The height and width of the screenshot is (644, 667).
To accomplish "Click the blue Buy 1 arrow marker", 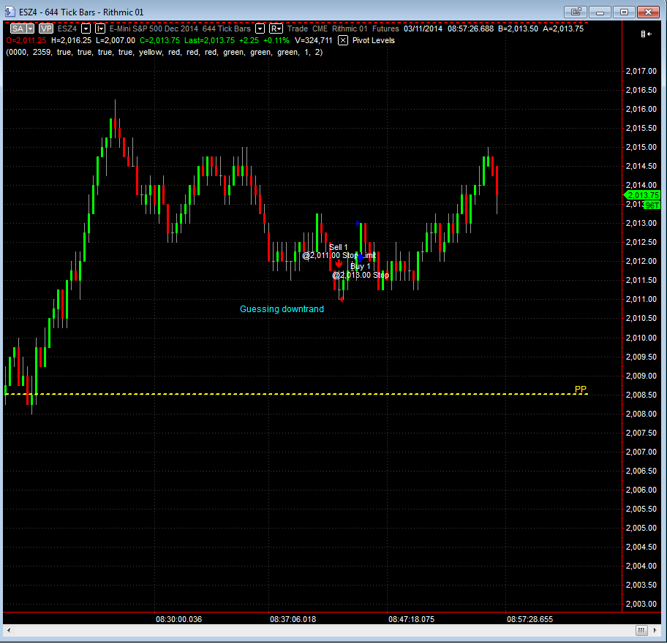I will pyautogui.click(x=360, y=257).
